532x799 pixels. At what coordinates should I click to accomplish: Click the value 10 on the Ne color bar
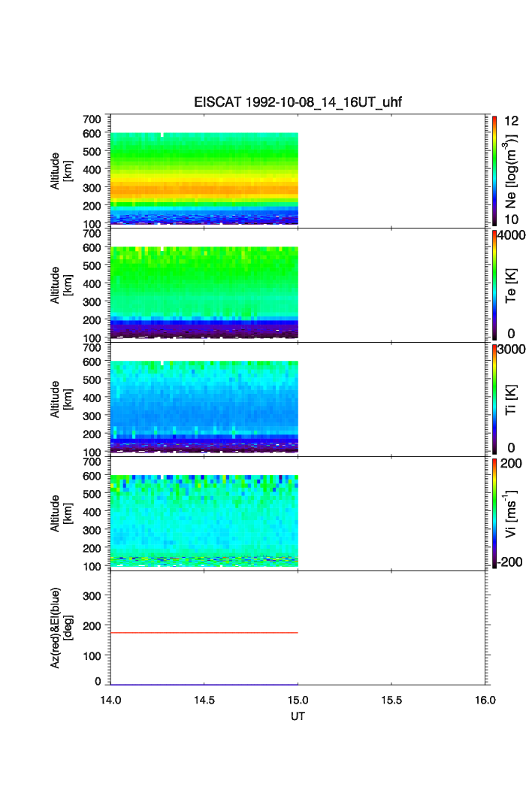511,219
